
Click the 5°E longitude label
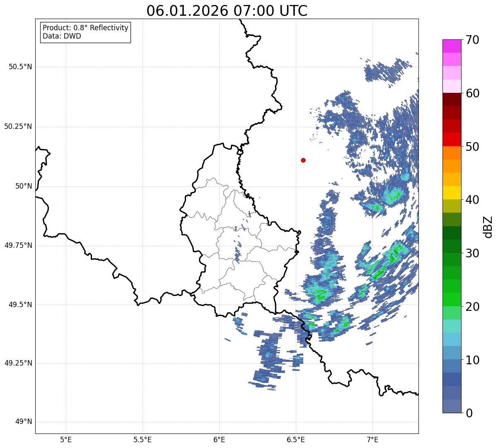coord(66,440)
